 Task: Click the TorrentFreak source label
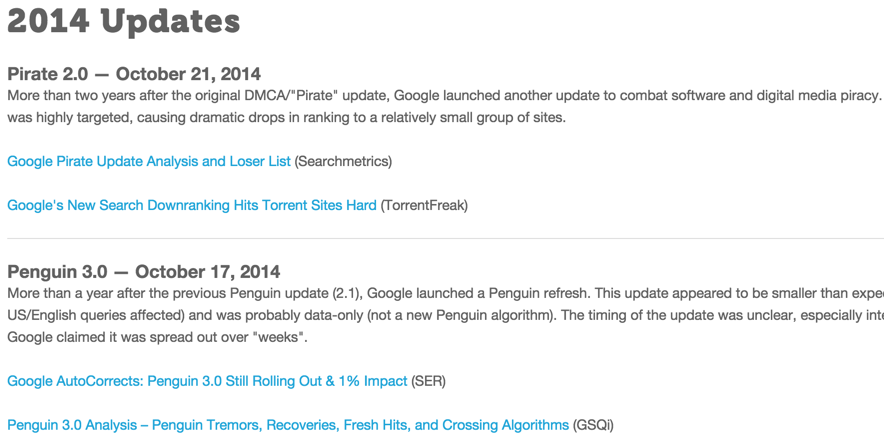pos(424,205)
